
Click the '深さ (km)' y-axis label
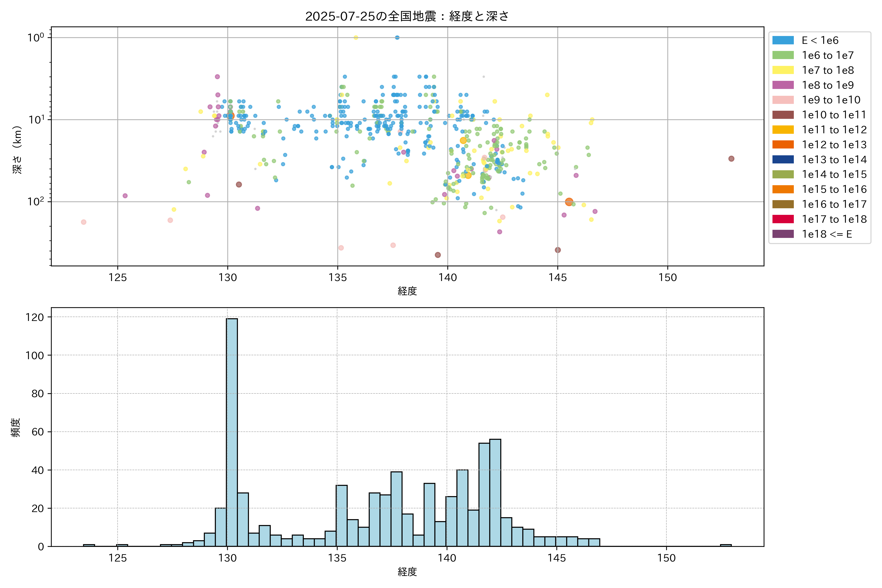17,150
